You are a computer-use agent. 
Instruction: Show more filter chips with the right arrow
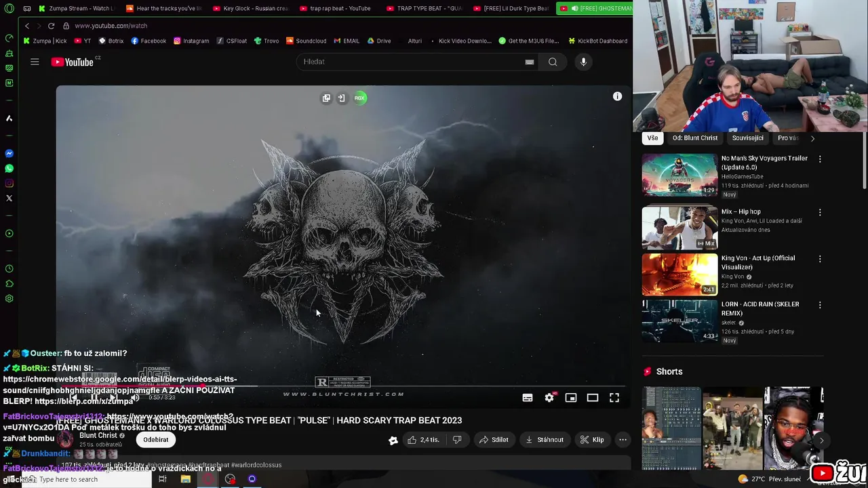pyautogui.click(x=812, y=138)
